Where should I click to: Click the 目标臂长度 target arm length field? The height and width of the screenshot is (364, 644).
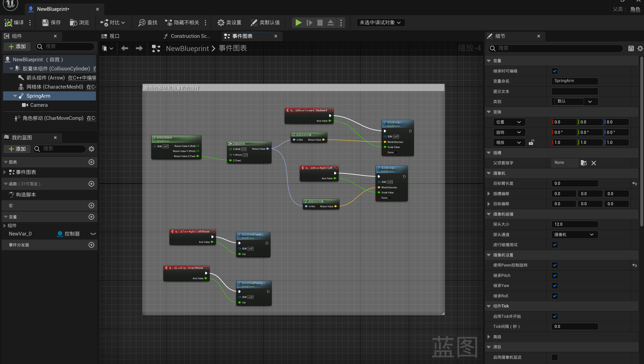coord(574,184)
